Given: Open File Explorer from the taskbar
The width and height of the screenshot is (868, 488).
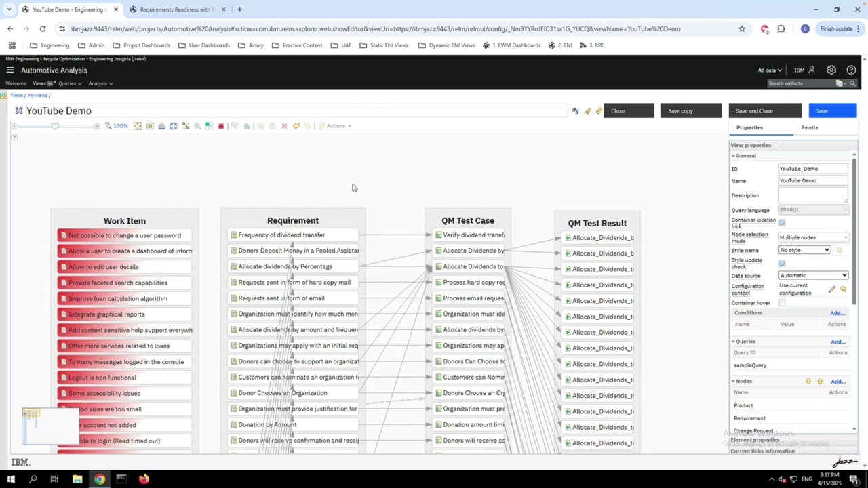Looking at the screenshot, I should point(77,479).
